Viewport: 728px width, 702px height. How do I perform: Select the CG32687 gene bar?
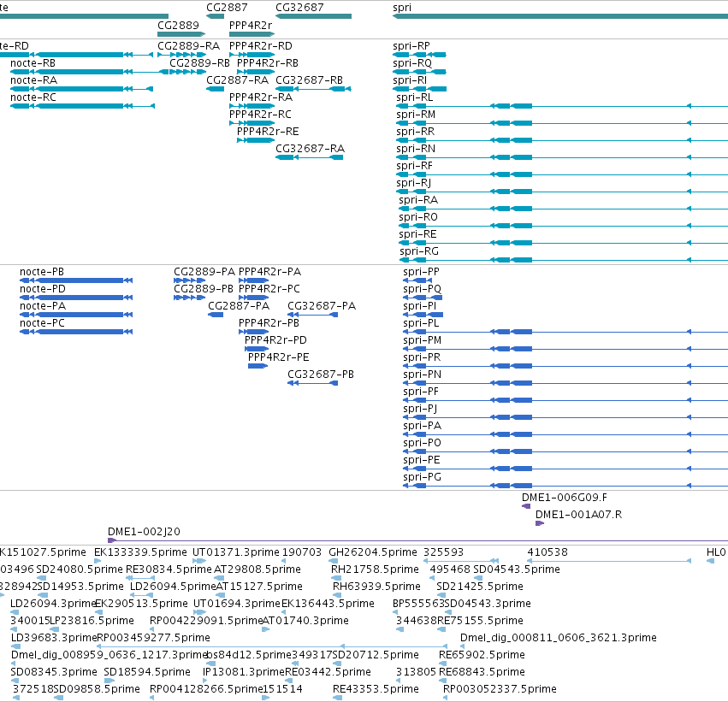point(313,16)
